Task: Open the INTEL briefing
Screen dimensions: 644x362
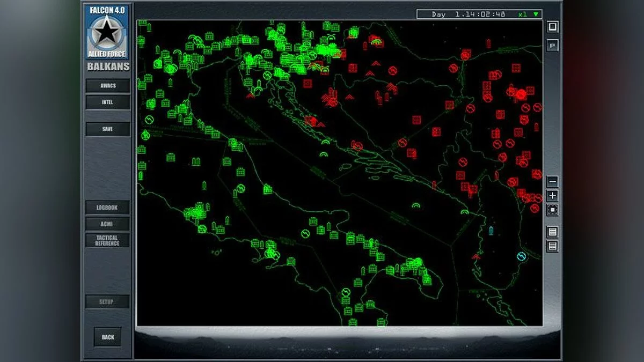Action: pyautogui.click(x=108, y=102)
